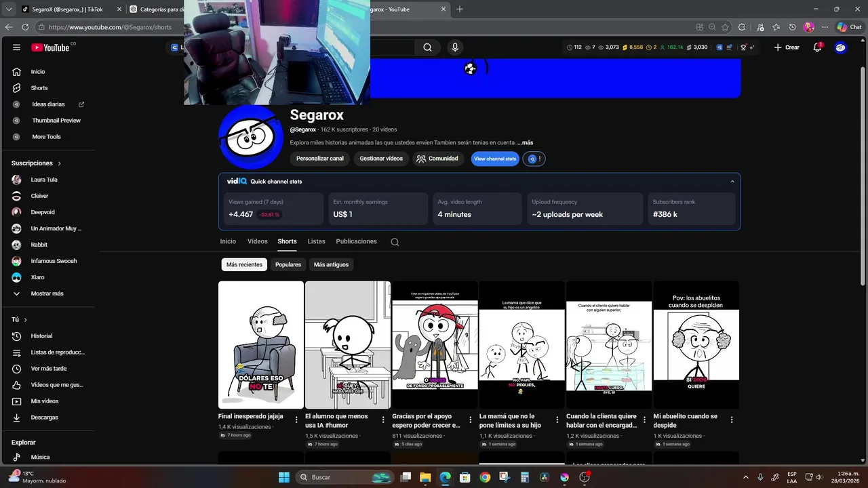Viewport: 868px width, 488px height.
Task: Click 'Gestionar videos' button
Action: (381, 159)
